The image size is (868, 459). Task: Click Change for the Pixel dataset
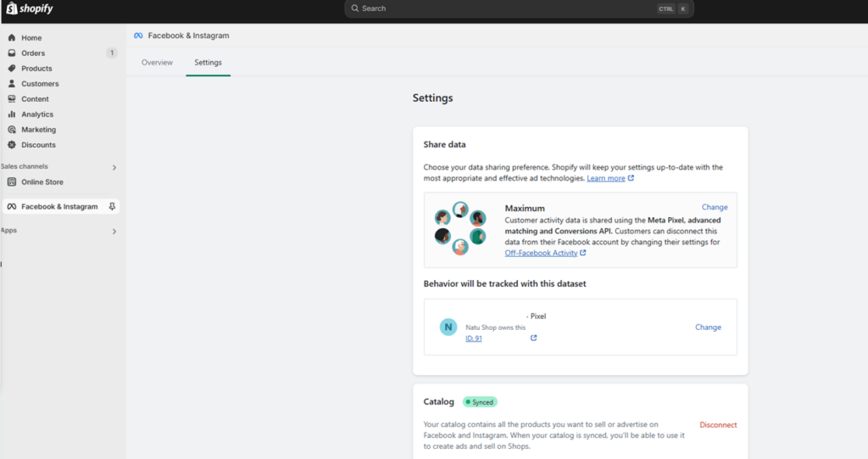(708, 327)
